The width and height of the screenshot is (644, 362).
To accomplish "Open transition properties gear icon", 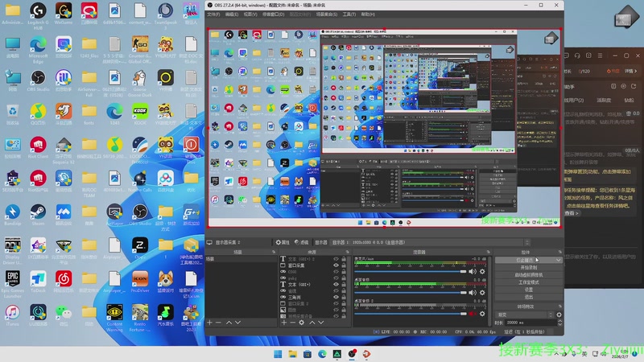I will click(x=559, y=315).
